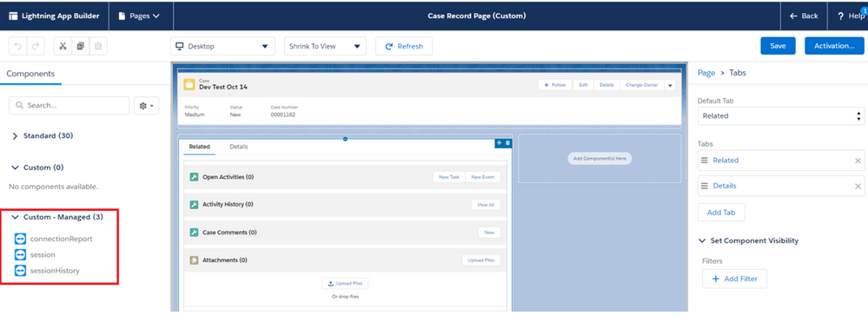The height and width of the screenshot is (335, 868).
Task: Click the Undo arrow icon
Action: pos(18,47)
